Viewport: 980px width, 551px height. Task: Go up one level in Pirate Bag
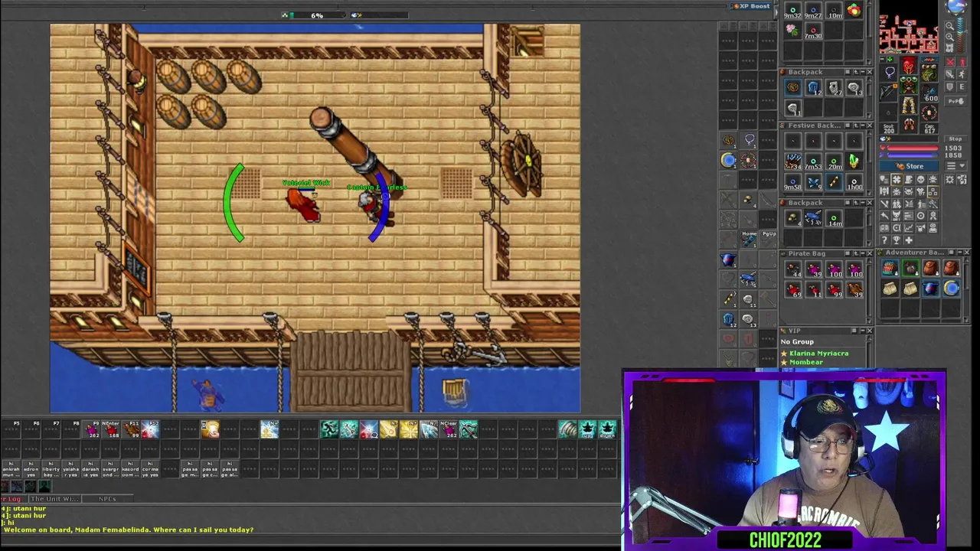(856, 253)
